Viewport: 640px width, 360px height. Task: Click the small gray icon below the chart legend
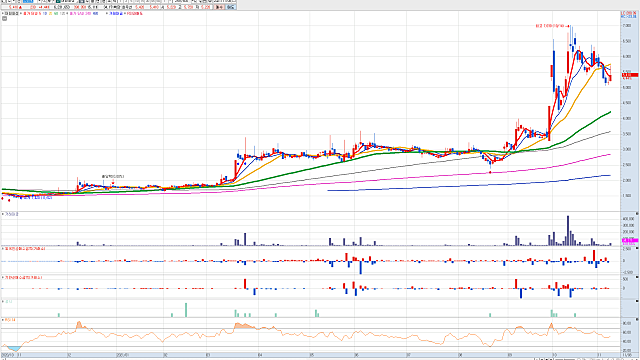[4, 18]
